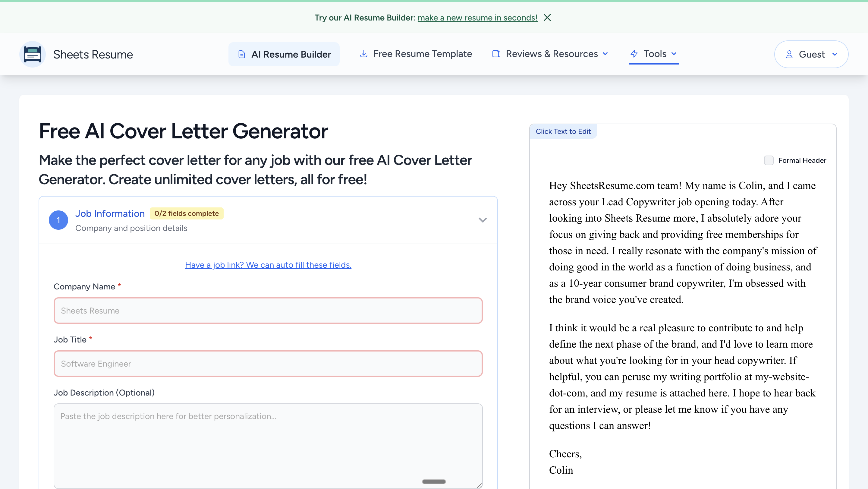Click the step 1 circle badge
This screenshot has width=868, height=489.
(58, 220)
